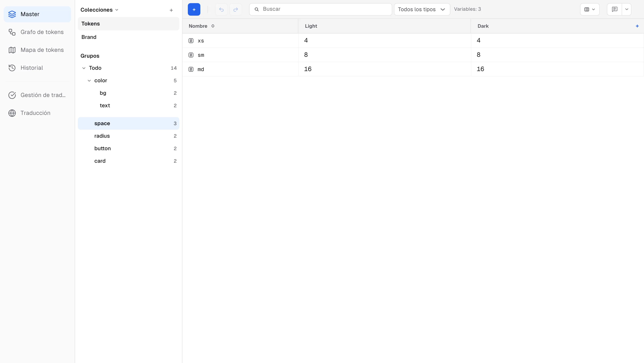Collapse the Todo group tree
This screenshot has width=644, height=363.
pyautogui.click(x=84, y=68)
